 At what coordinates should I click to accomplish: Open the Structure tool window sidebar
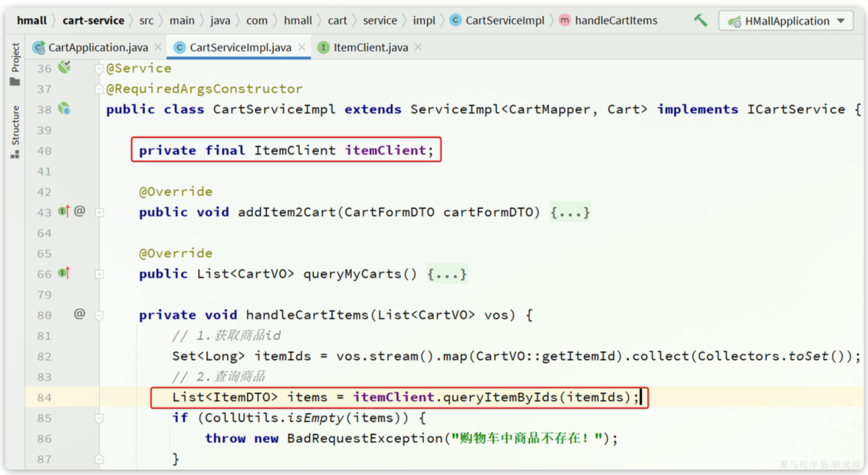click(15, 132)
